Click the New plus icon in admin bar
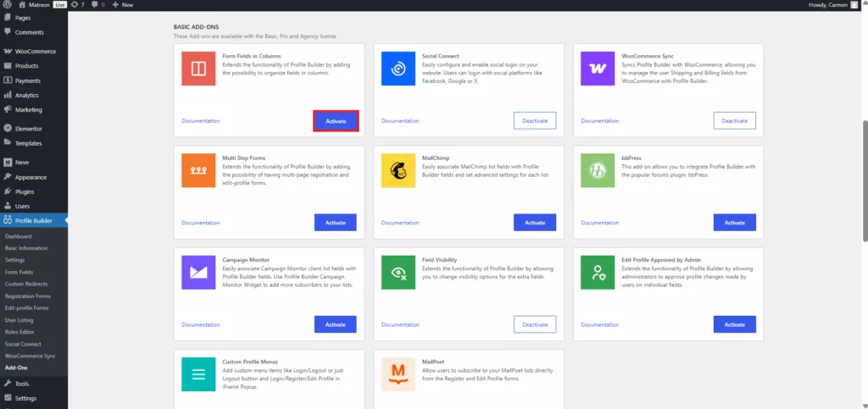 (115, 4)
